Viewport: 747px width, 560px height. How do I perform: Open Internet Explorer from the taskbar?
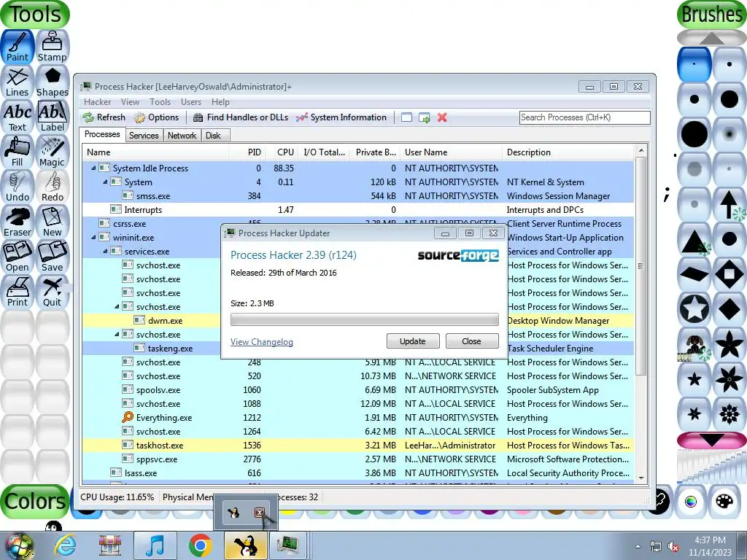click(x=65, y=545)
